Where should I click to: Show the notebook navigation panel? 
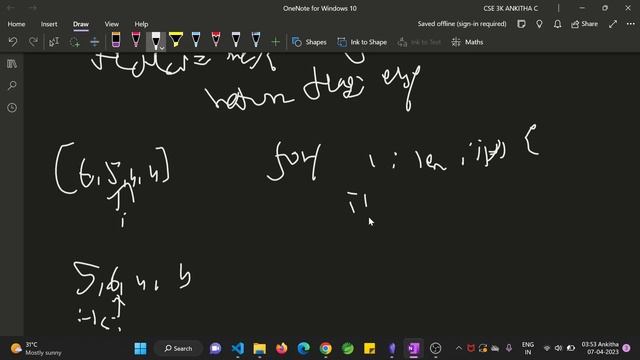pos(12,64)
